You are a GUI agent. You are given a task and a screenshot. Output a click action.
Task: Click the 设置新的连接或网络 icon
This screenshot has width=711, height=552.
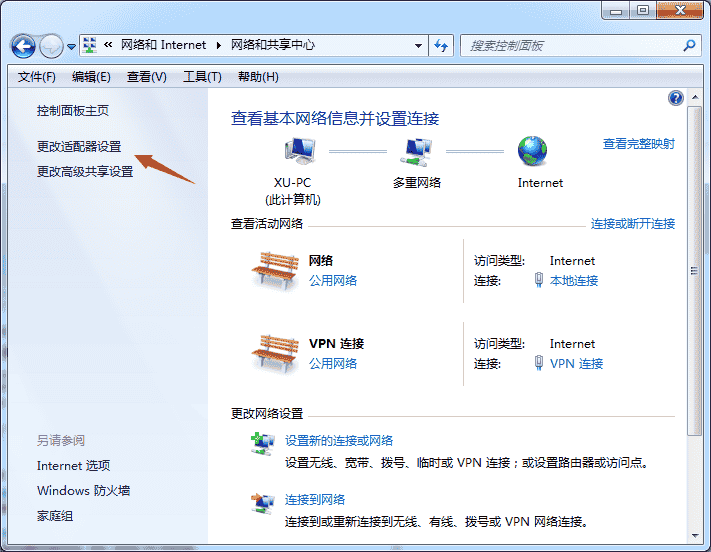click(x=262, y=443)
